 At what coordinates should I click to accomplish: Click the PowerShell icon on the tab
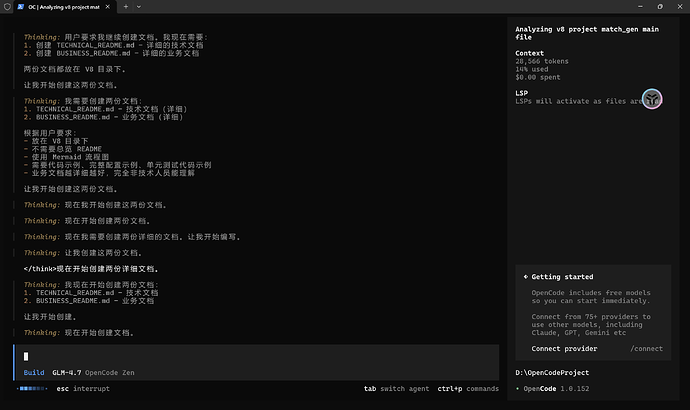[21, 7]
